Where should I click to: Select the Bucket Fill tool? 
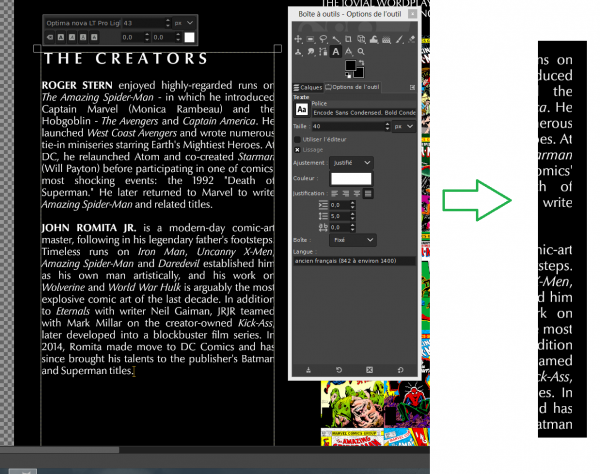374,39
